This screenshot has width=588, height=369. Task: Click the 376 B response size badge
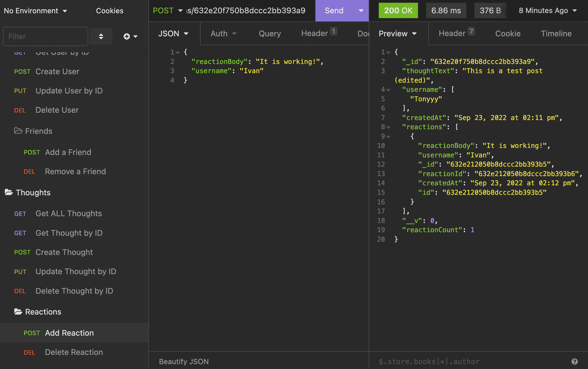coord(490,11)
